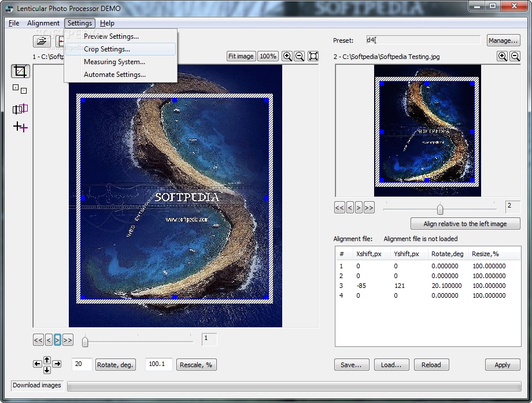Open the Alignment menu

pos(43,23)
